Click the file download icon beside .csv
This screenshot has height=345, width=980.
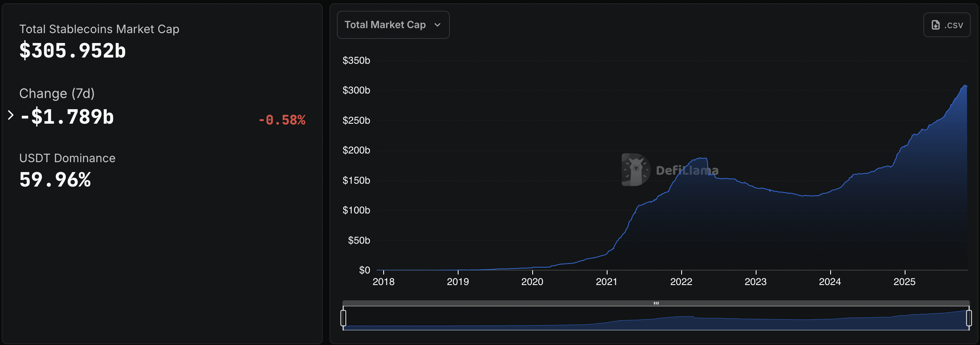click(935, 25)
